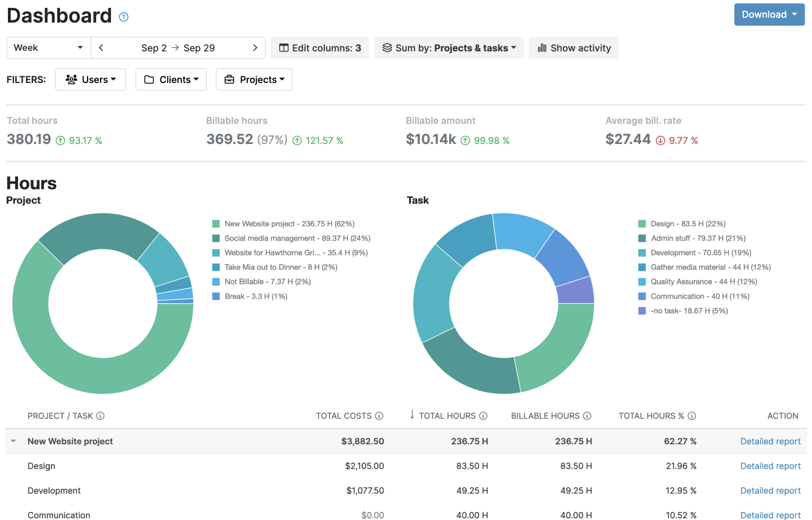
Task: Click info icon beside TOTAL COSTS header
Action: (379, 416)
